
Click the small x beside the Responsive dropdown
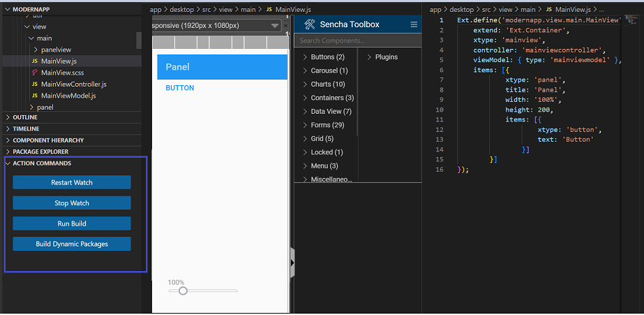[286, 26]
